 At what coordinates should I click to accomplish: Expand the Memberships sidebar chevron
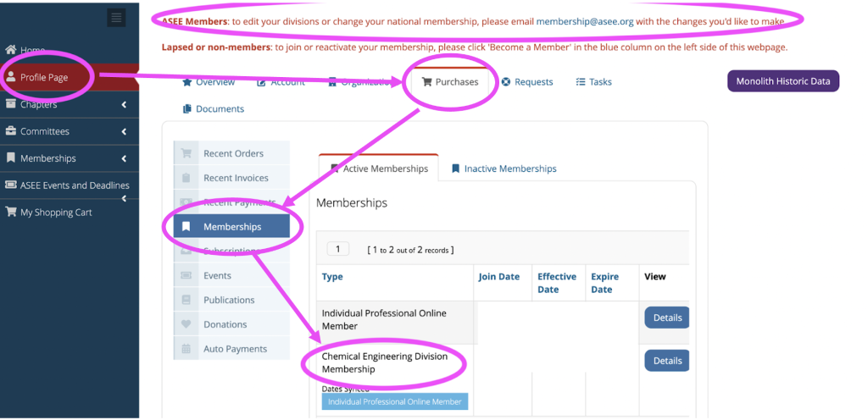(124, 158)
